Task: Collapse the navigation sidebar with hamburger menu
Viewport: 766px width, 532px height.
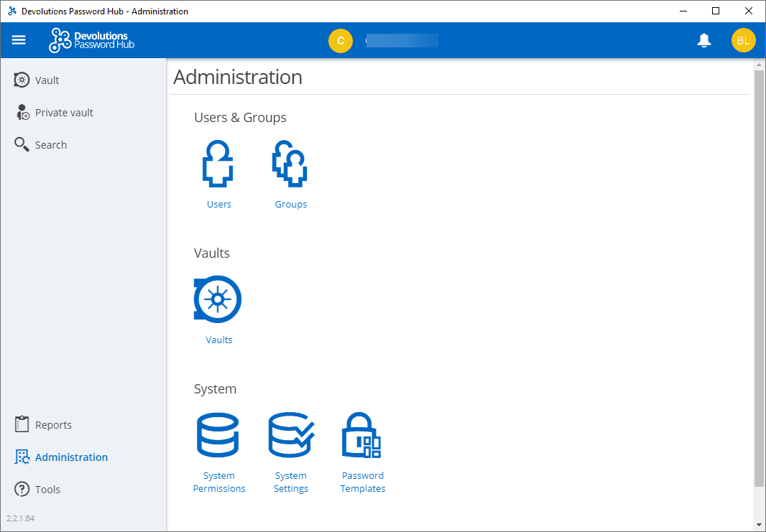Action: point(18,39)
